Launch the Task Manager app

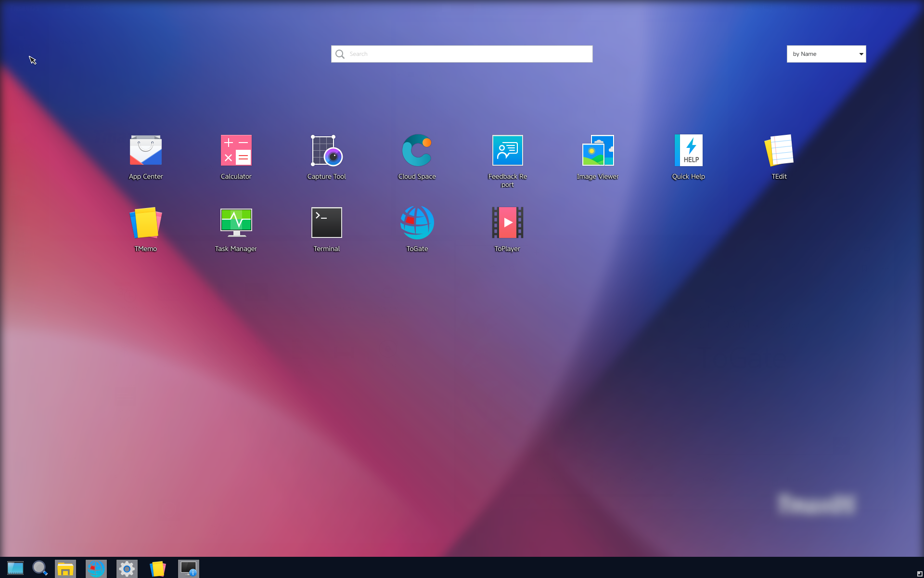click(x=236, y=223)
